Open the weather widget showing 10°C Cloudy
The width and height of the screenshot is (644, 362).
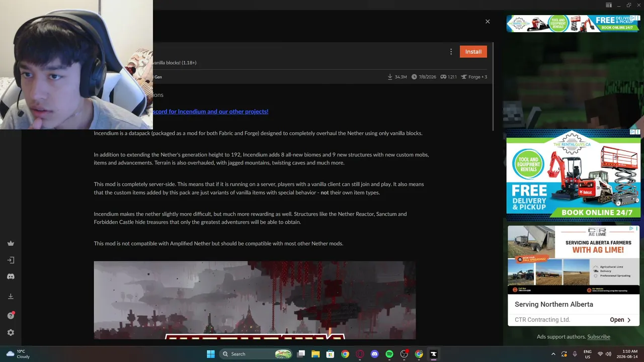[x=18, y=354]
